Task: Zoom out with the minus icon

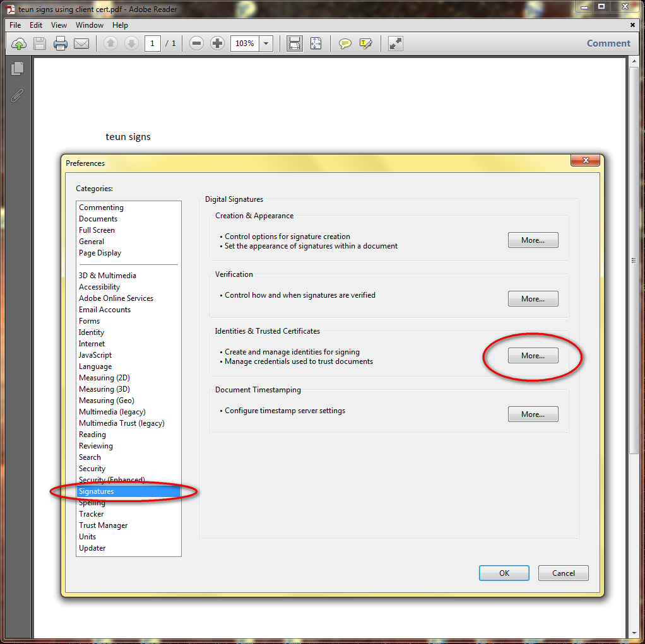Action: tap(196, 44)
